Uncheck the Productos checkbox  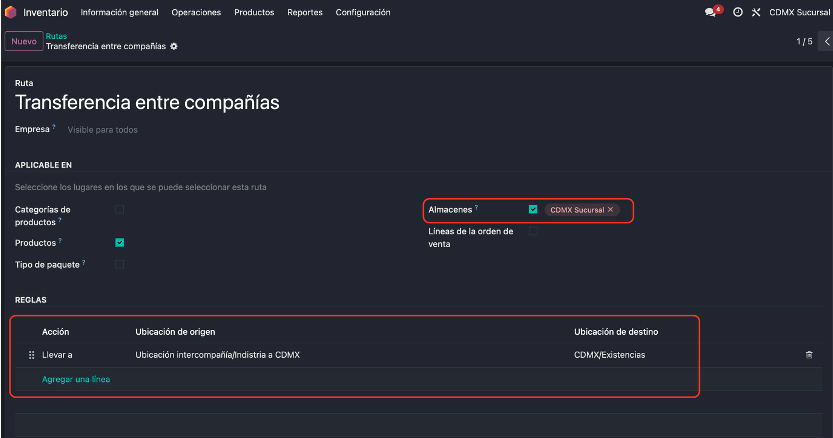tap(120, 242)
